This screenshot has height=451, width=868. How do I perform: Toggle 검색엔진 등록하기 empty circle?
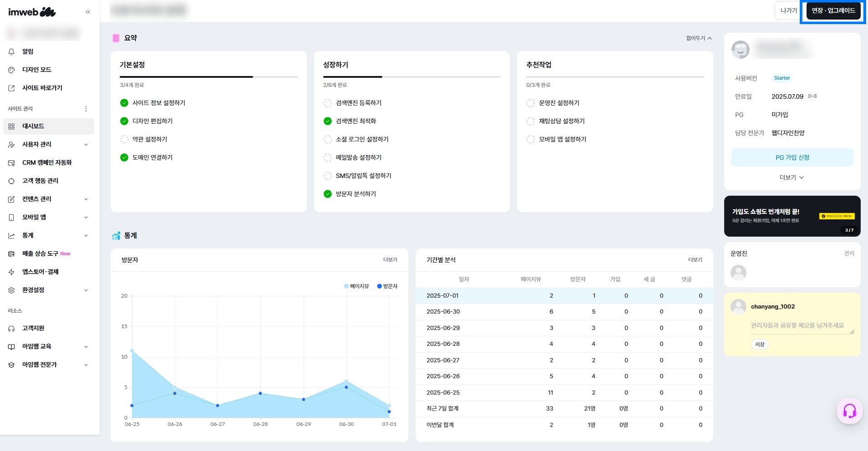(327, 103)
